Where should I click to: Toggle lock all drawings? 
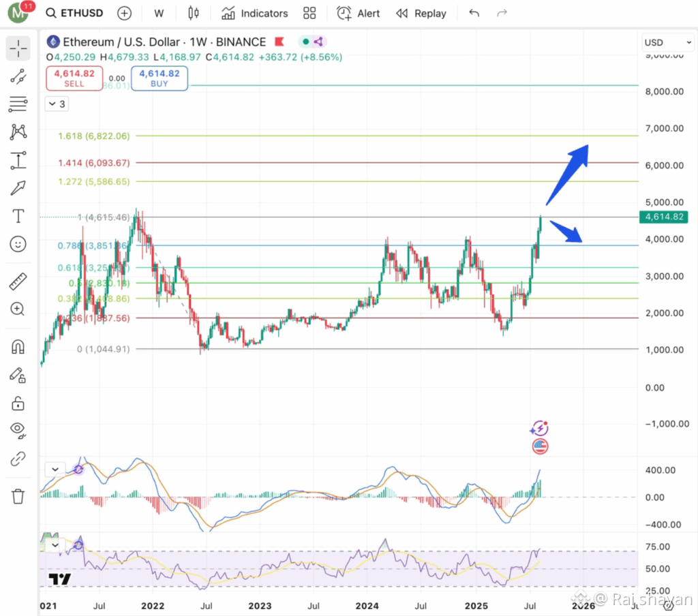click(x=18, y=403)
